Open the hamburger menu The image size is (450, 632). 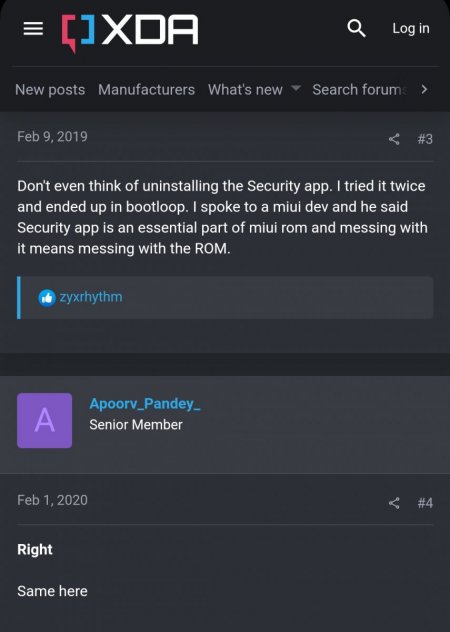tap(33, 29)
